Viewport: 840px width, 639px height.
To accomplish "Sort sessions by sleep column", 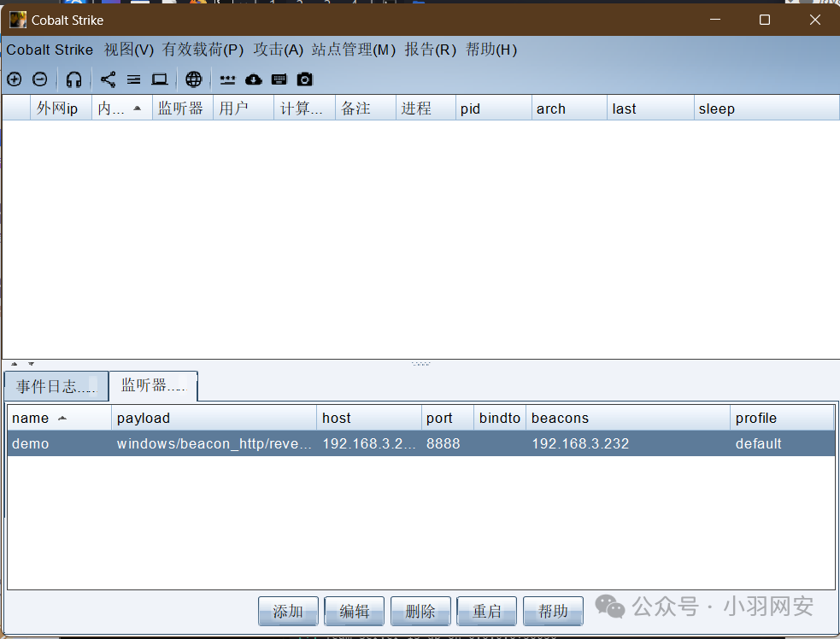I will point(767,108).
